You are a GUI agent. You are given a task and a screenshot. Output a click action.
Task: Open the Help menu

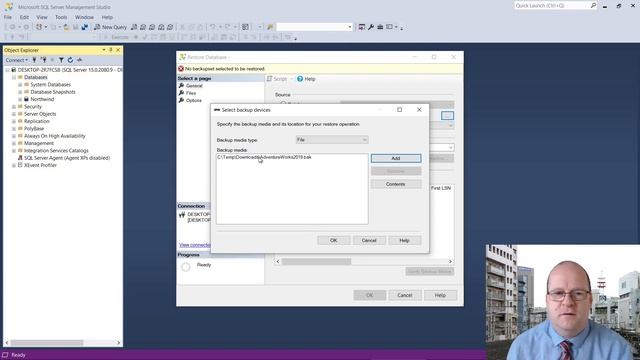(107, 17)
